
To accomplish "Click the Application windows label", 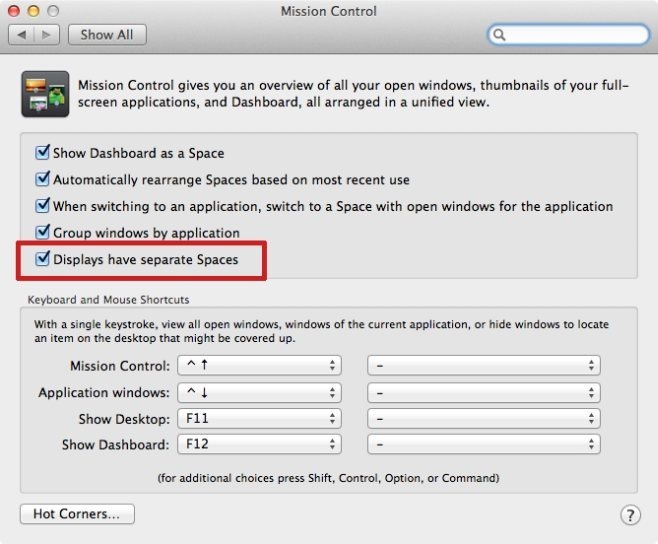I will (x=104, y=392).
